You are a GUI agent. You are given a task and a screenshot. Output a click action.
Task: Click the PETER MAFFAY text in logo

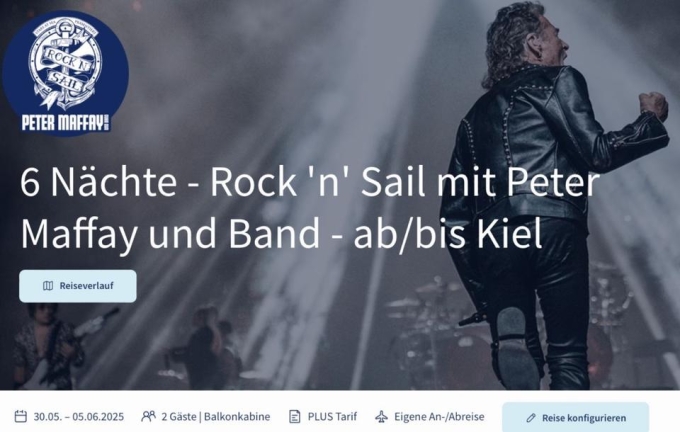click(64, 123)
